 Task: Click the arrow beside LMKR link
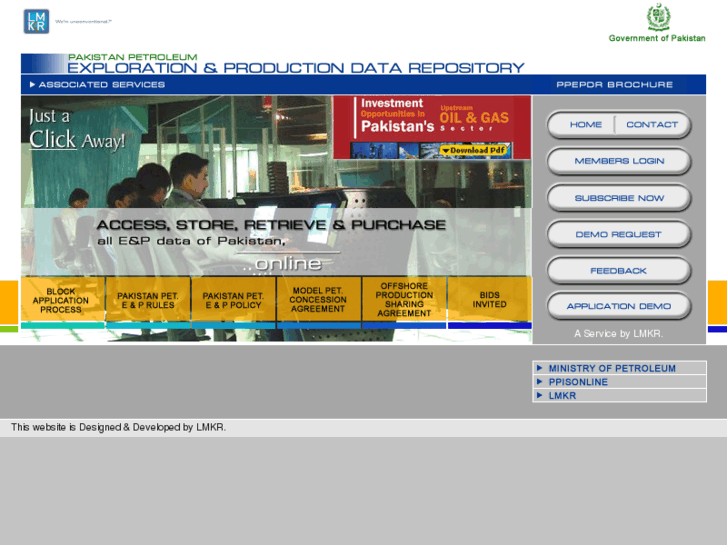(x=540, y=395)
